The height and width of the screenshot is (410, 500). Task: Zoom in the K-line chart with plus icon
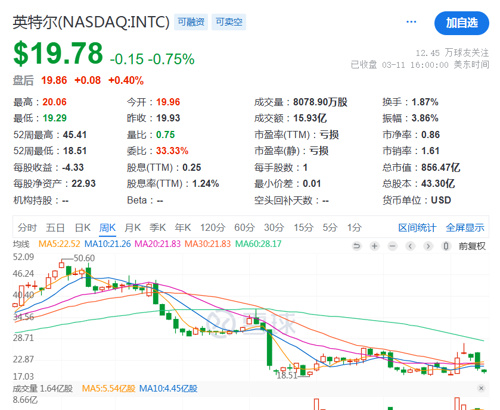click(x=375, y=246)
